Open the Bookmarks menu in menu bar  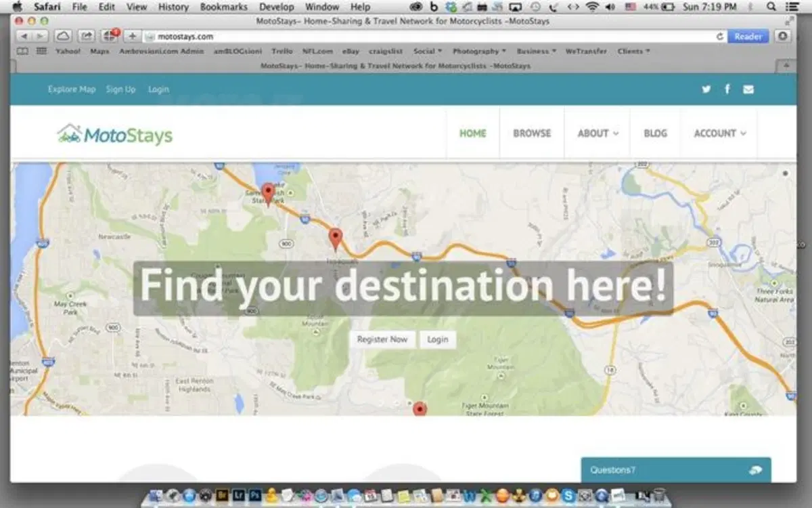click(223, 7)
